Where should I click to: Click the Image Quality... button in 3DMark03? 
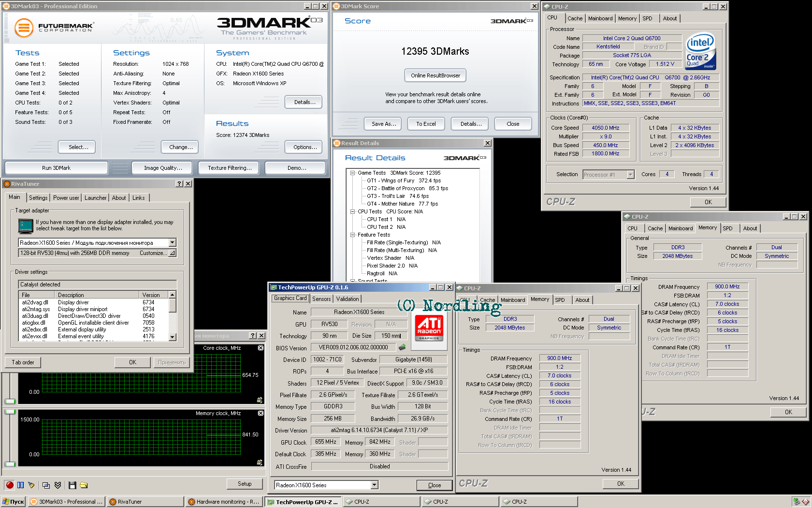pyautogui.click(x=163, y=168)
